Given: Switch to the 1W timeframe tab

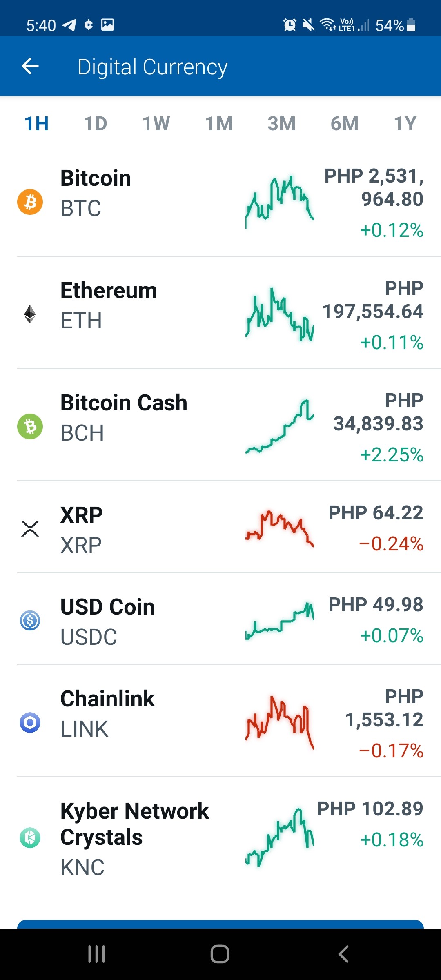Looking at the screenshot, I should click(x=156, y=123).
